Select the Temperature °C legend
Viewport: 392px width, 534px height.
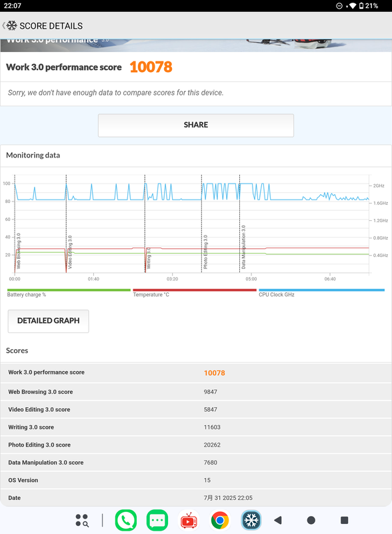coord(195,293)
